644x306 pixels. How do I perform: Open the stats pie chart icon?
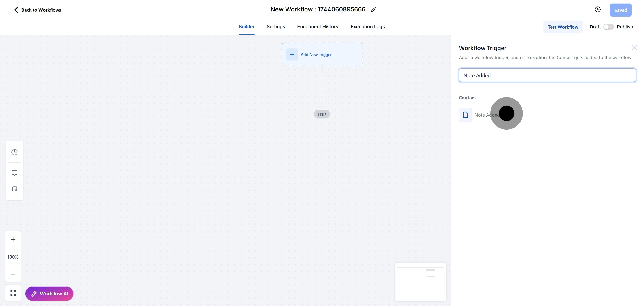pyautogui.click(x=15, y=152)
